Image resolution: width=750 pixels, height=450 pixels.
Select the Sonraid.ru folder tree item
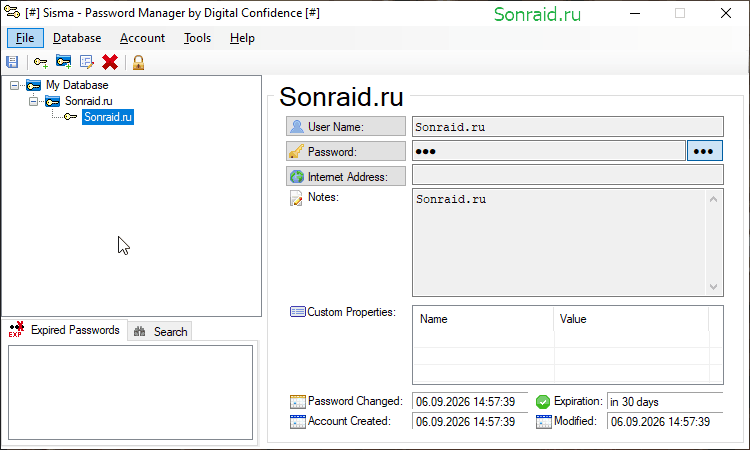pos(88,101)
